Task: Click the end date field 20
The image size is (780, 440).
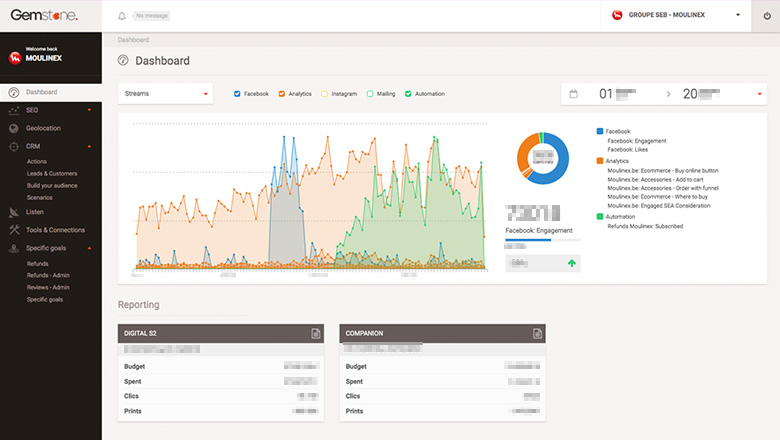Action: coord(701,94)
